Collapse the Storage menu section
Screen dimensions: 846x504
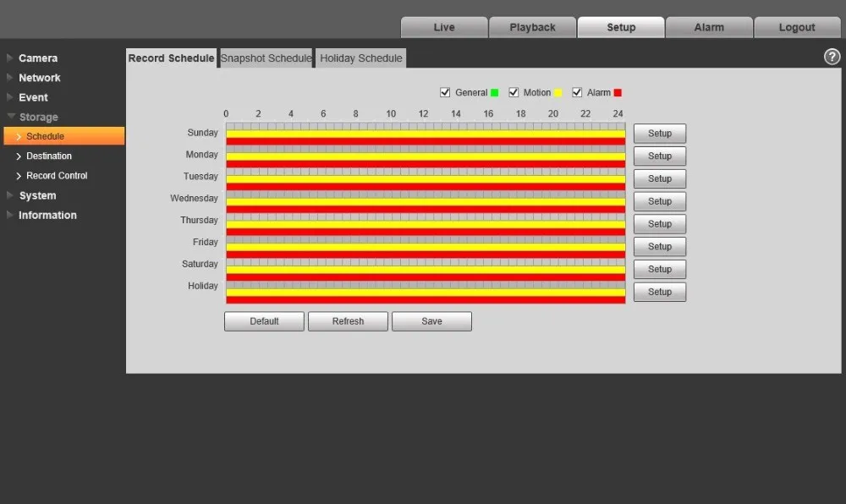click(x=38, y=117)
